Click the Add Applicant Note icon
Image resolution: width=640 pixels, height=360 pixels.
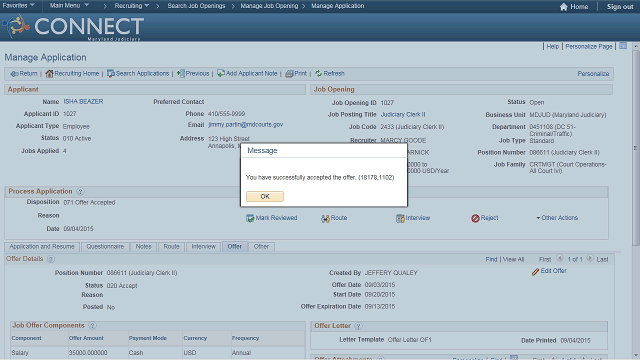coord(221,73)
